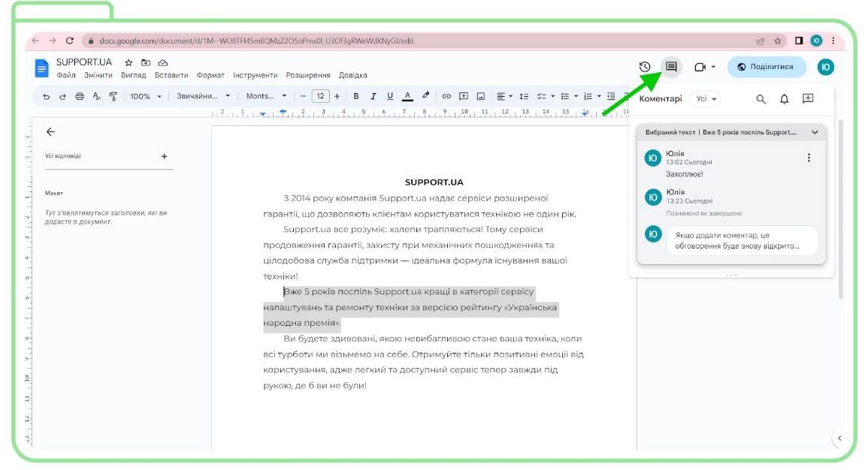The height and width of the screenshot is (470, 868).
Task: Open the Вставити menu
Action: pos(171,75)
